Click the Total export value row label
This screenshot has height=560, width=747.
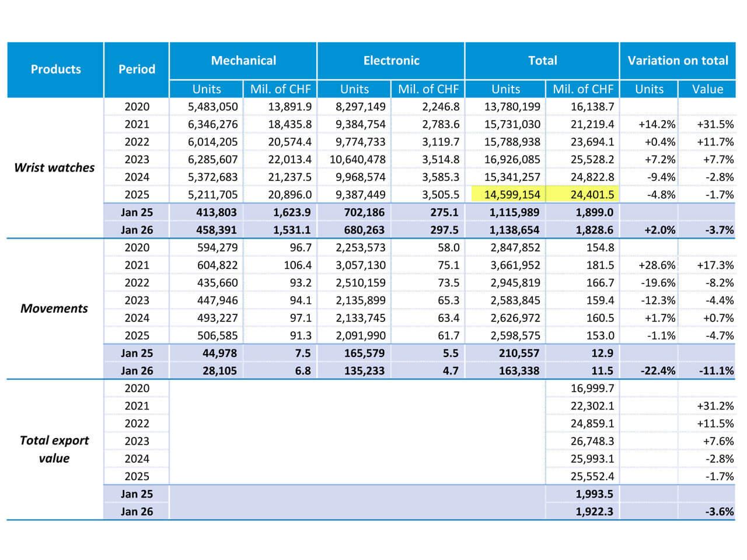(x=54, y=449)
